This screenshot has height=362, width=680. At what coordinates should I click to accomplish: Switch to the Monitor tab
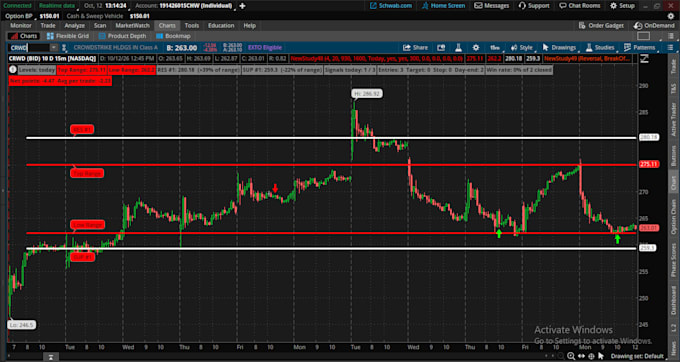[21, 26]
